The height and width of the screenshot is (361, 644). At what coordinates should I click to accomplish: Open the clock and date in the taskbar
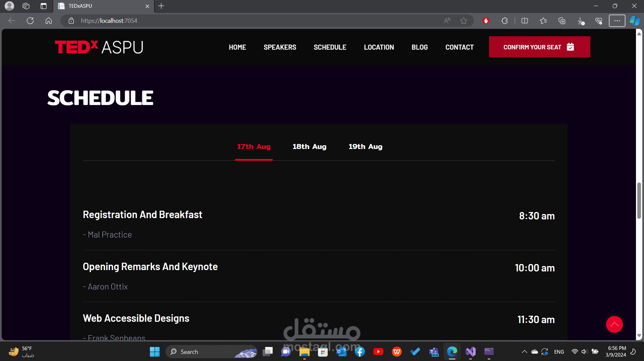tap(615, 352)
